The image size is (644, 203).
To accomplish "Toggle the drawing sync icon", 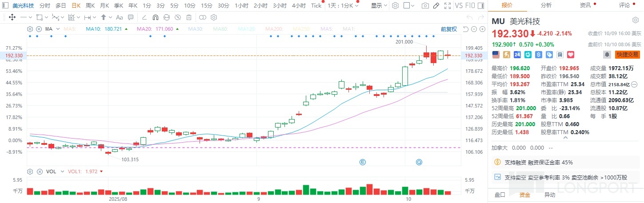I will tap(166, 17).
